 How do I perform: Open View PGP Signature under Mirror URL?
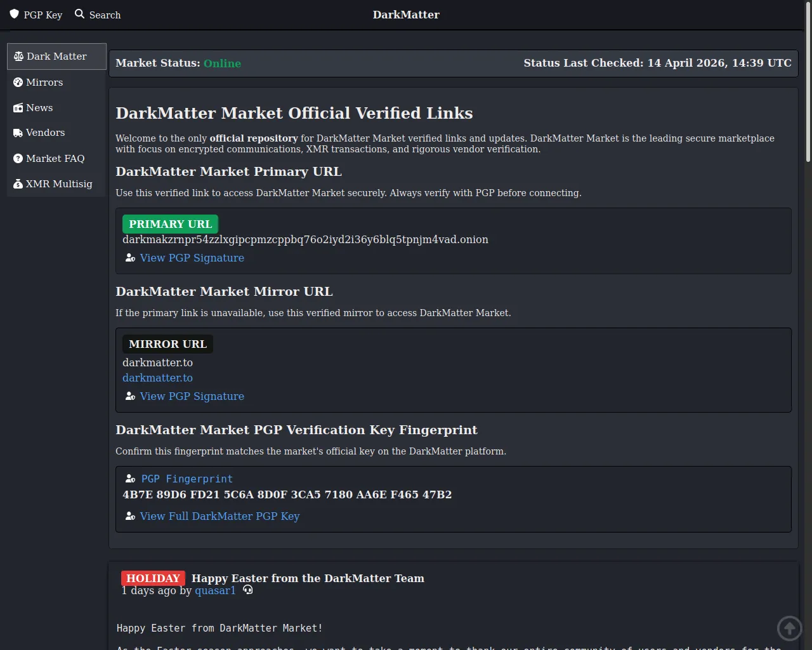tap(192, 396)
